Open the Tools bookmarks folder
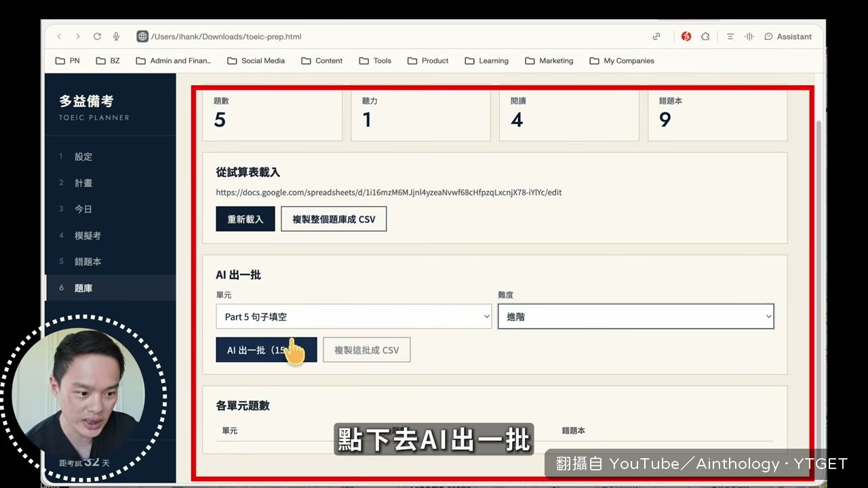 pyautogui.click(x=375, y=60)
